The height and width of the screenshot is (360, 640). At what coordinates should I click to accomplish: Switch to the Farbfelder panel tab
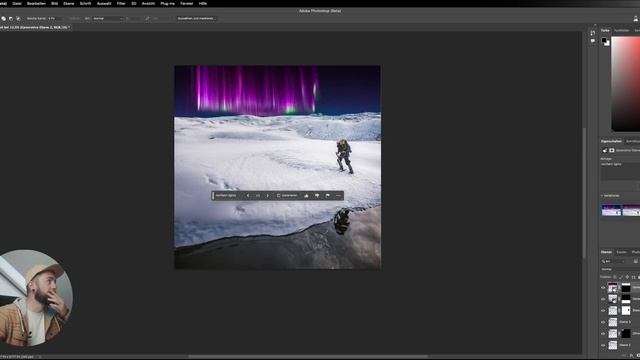(621, 31)
